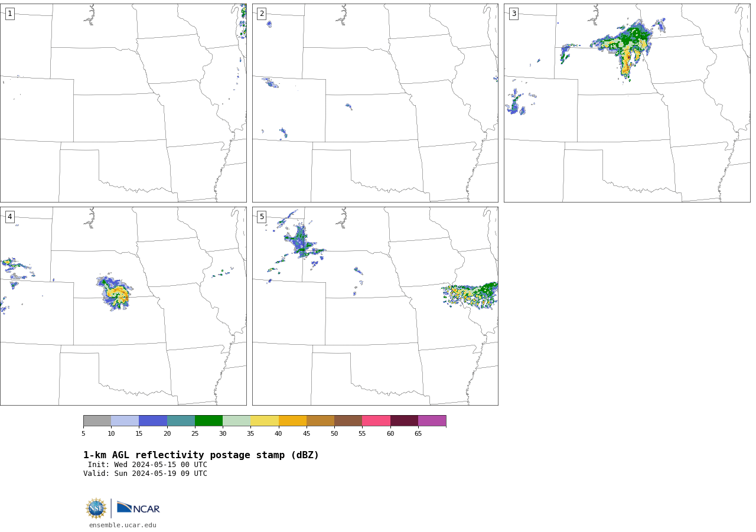Viewport: 756px width, 532px height.
Task: Select the blue 15-20 dBZ swatch
Action: [153, 420]
